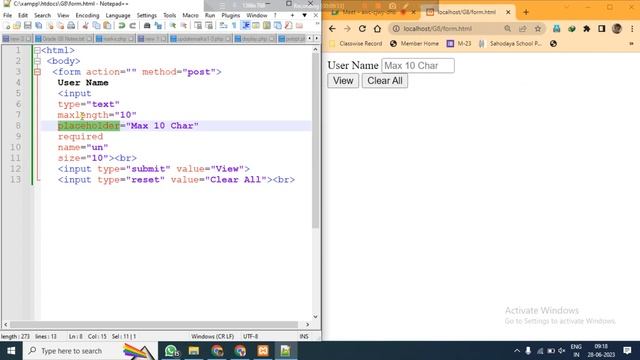
Task: Save the file using the Notepad++ Save icon
Action: [x=27, y=26]
